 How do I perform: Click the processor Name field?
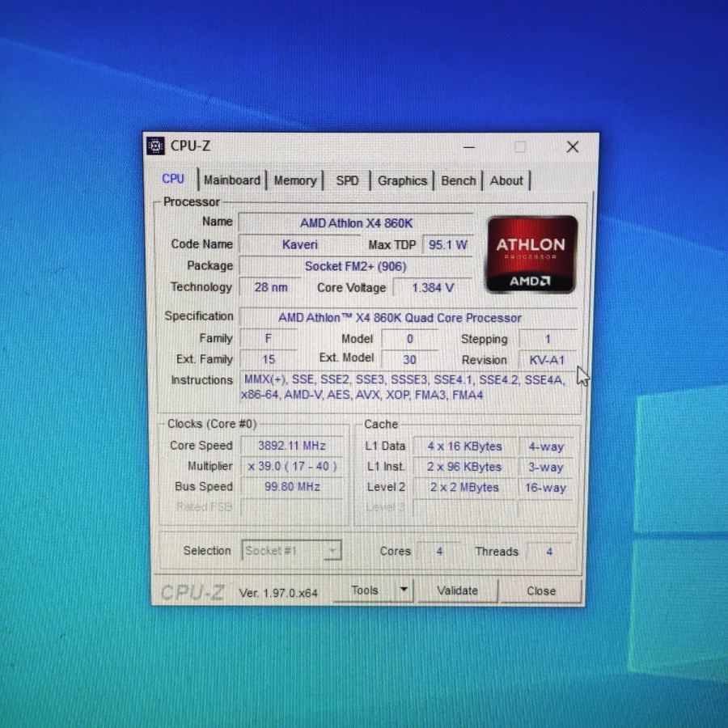coord(356,223)
